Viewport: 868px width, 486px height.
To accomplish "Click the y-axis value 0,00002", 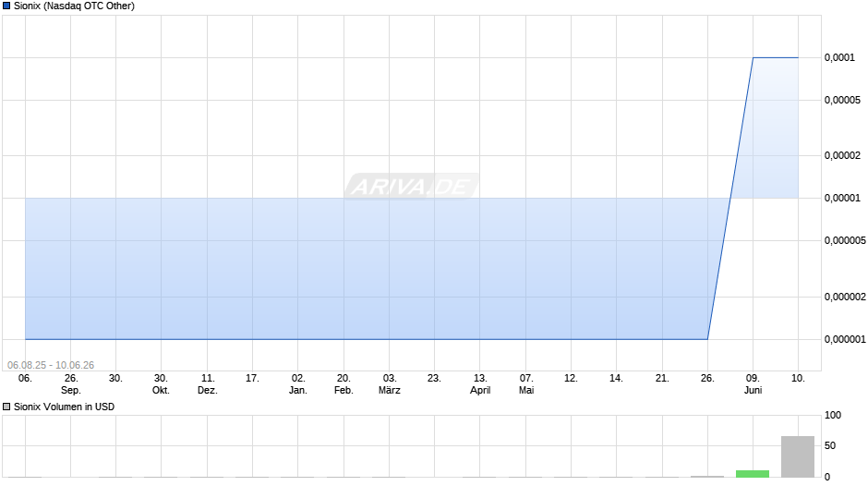I will point(842,156).
